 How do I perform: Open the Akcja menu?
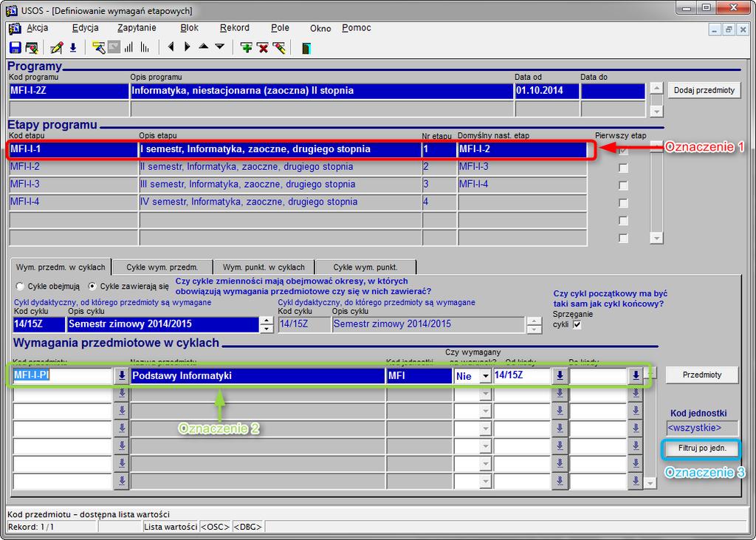(x=37, y=28)
